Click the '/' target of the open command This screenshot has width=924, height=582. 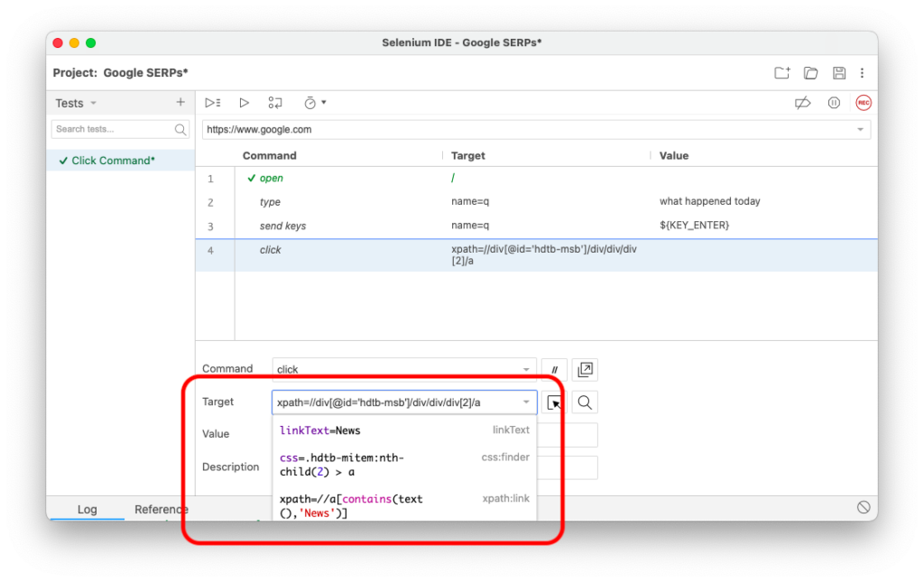pos(453,178)
